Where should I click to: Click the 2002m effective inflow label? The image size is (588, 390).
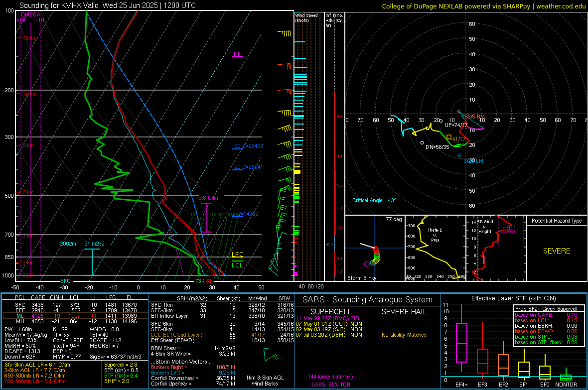coord(68,244)
